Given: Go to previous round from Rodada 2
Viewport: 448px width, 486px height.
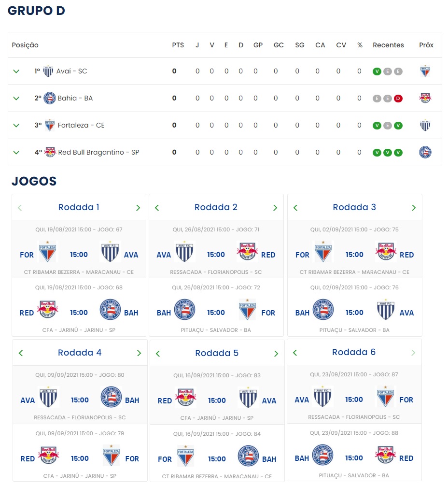Looking at the screenshot, I should pyautogui.click(x=157, y=208).
